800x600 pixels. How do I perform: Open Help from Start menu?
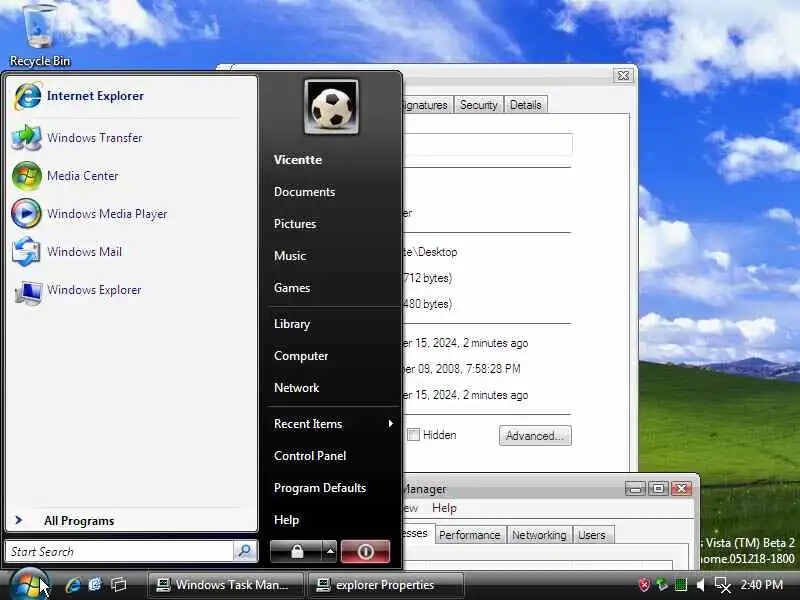286,520
